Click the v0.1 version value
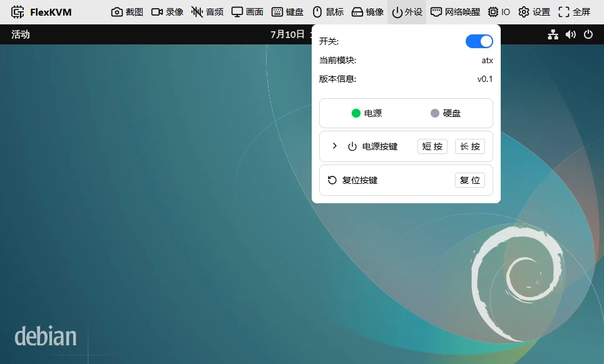This screenshot has height=364, width=604. [x=485, y=79]
